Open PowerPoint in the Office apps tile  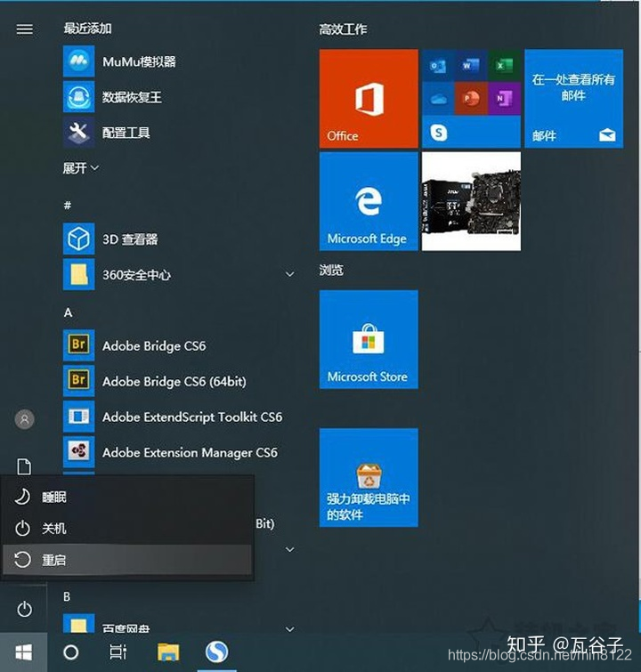click(x=471, y=99)
